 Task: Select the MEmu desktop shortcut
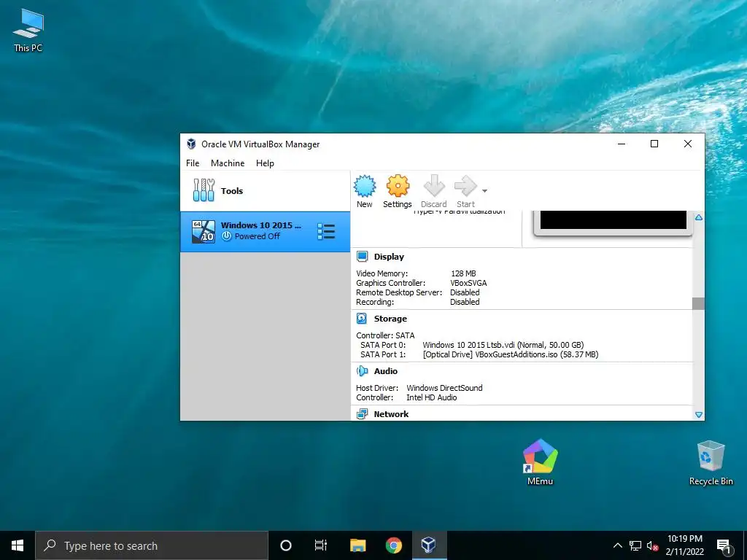[x=540, y=462]
